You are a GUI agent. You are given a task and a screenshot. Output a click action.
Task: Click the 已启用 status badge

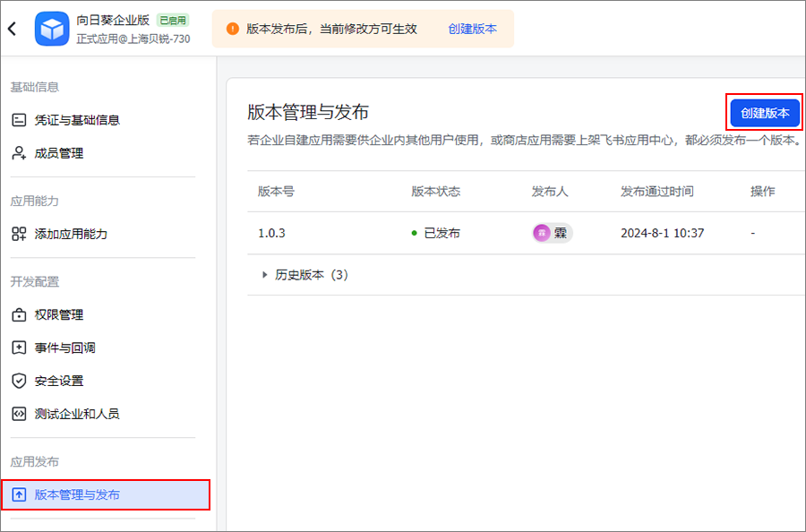173,21
